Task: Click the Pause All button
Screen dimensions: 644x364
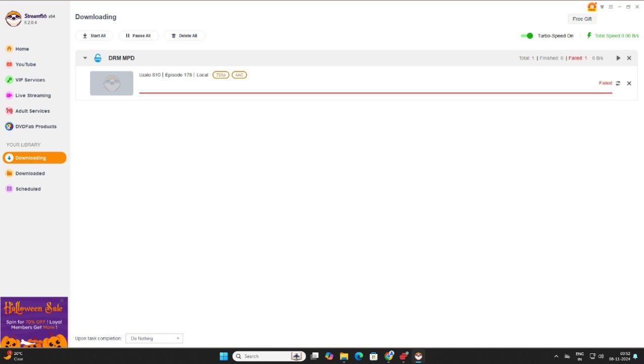Action: point(138,36)
